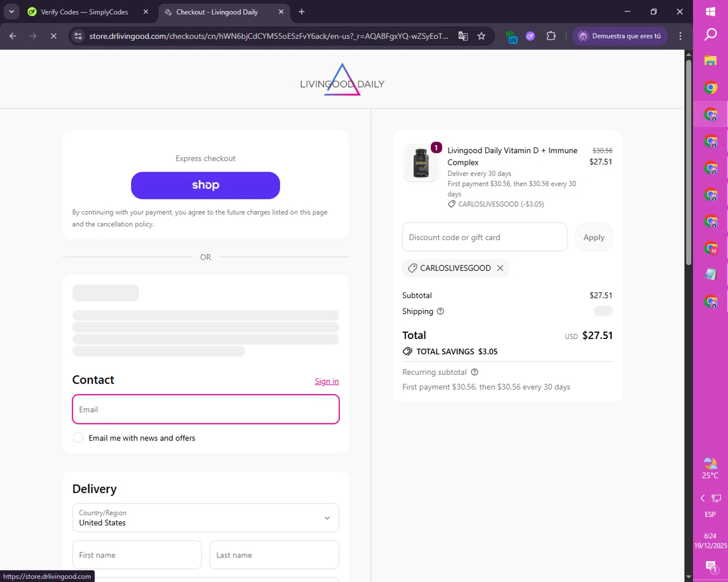728x582 pixels.
Task: Open the plain Google Chrome taskbar icon
Action: (711, 88)
